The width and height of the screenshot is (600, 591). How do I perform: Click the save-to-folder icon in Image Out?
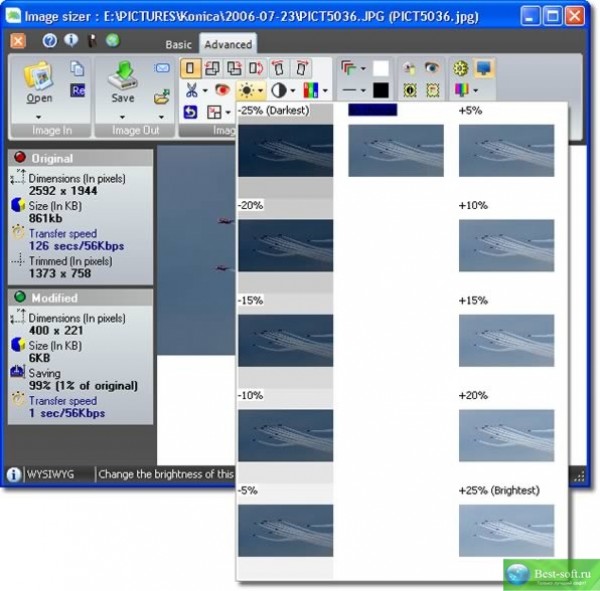[x=162, y=96]
